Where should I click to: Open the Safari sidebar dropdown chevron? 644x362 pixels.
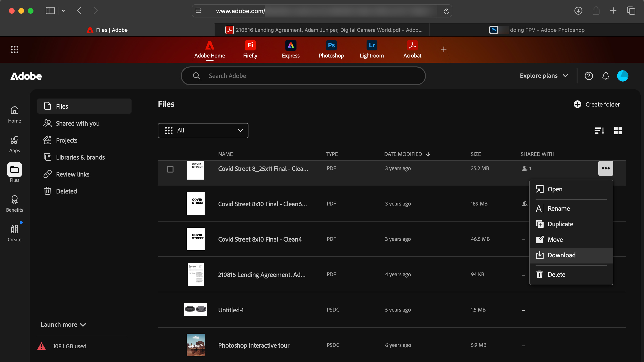tap(63, 11)
